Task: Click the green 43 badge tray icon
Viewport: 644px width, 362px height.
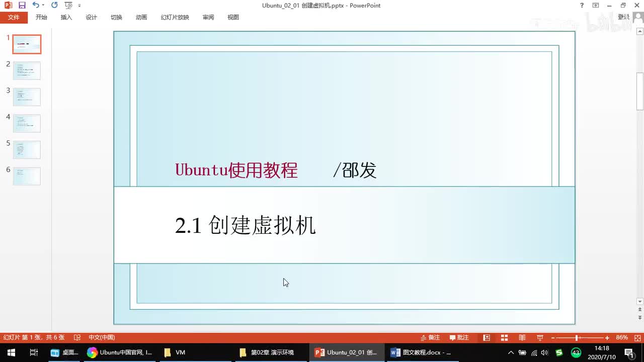Action: pos(576,352)
